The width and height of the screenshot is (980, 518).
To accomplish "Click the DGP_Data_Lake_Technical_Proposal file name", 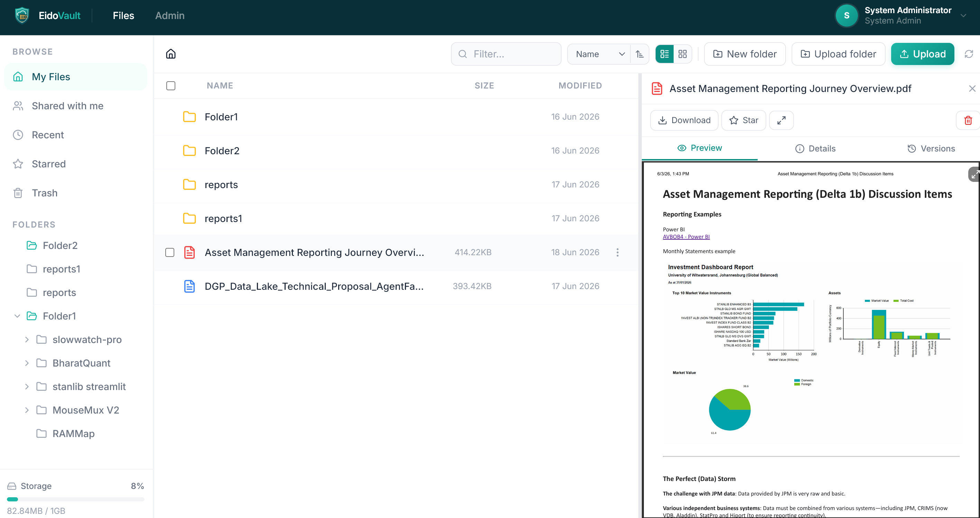I will pos(314,286).
